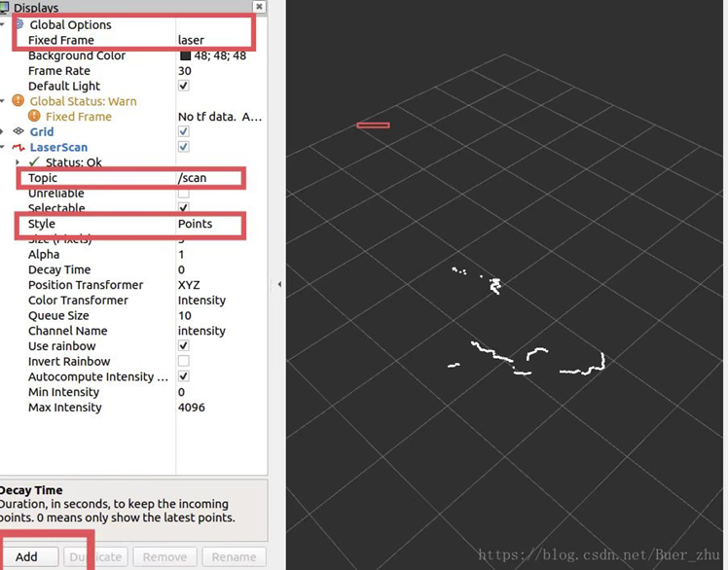Expand the Status: Ok node
Viewport: 728px width, 570px height.
[x=18, y=162]
